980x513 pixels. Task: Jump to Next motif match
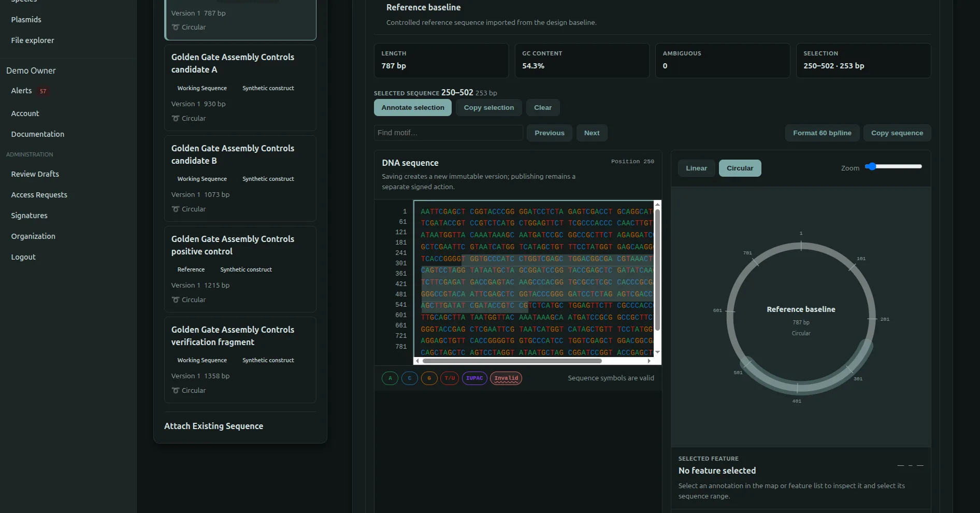pyautogui.click(x=592, y=133)
